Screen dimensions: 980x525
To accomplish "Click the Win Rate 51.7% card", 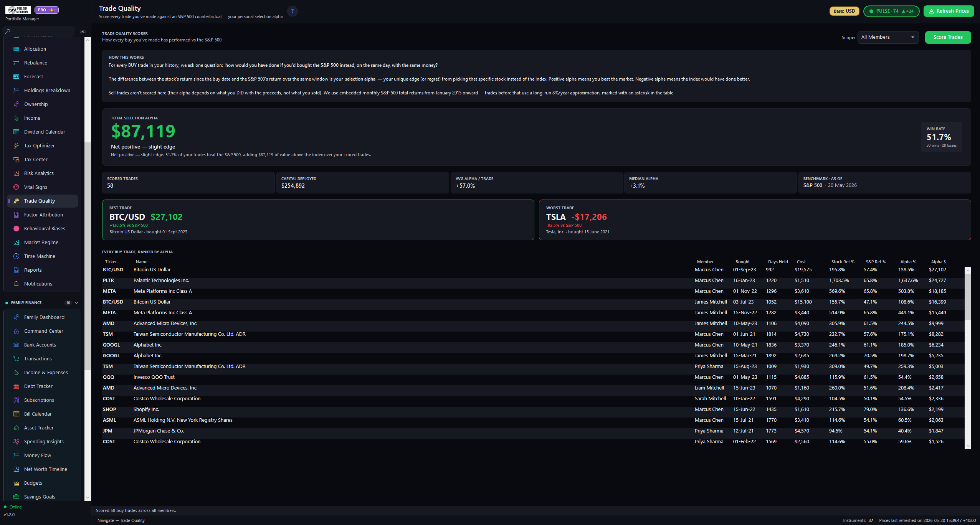I will point(941,137).
